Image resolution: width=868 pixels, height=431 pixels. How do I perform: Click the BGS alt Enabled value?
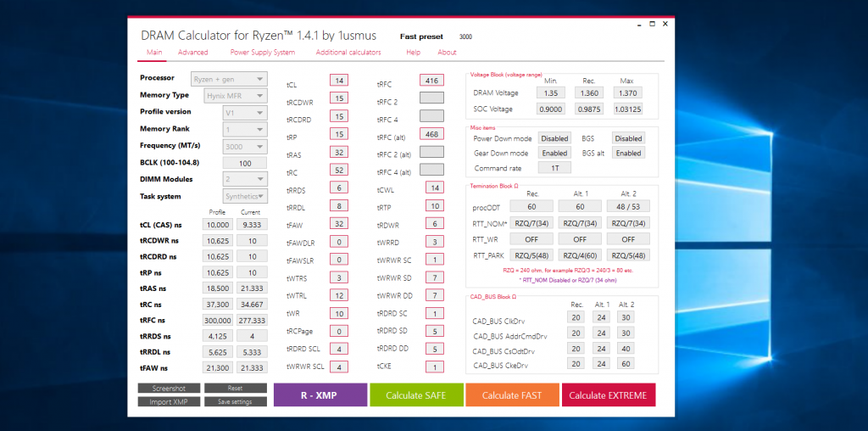628,153
